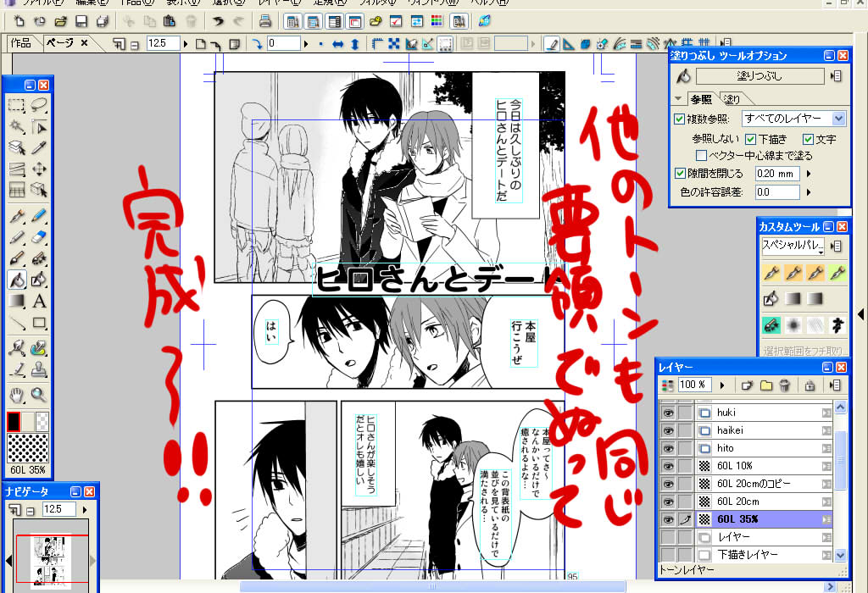This screenshot has height=593, width=868.
Task: Select the magic wand tool
Action: 17,127
